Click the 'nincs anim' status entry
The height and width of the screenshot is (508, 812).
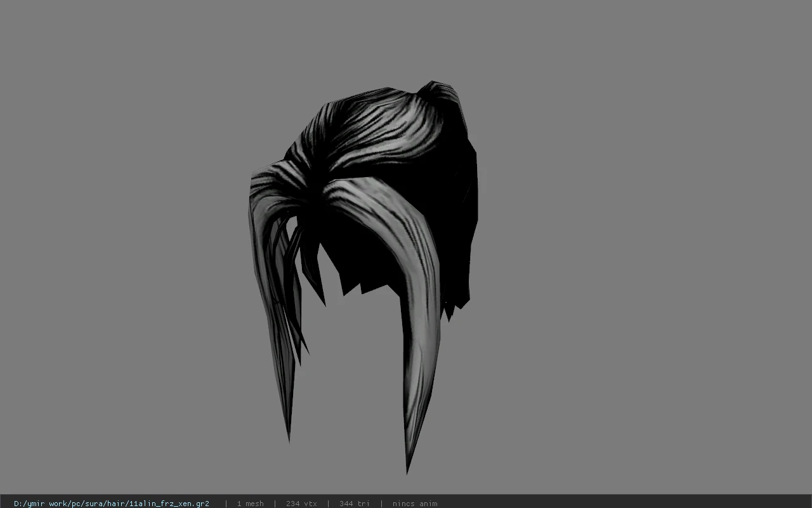[415, 504]
